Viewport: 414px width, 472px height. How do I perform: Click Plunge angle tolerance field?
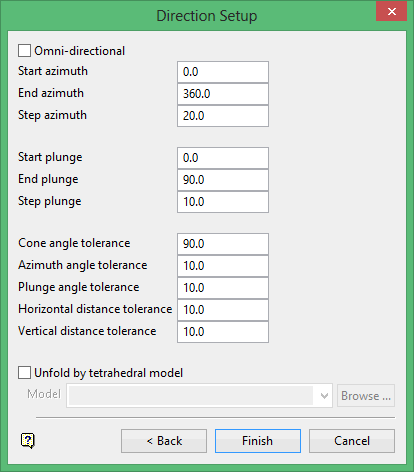click(223, 288)
